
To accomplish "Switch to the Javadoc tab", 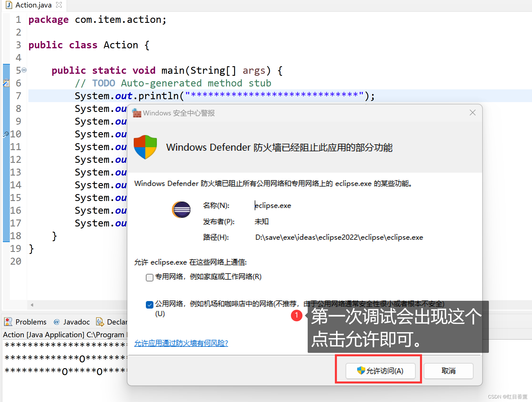I will click(72, 322).
